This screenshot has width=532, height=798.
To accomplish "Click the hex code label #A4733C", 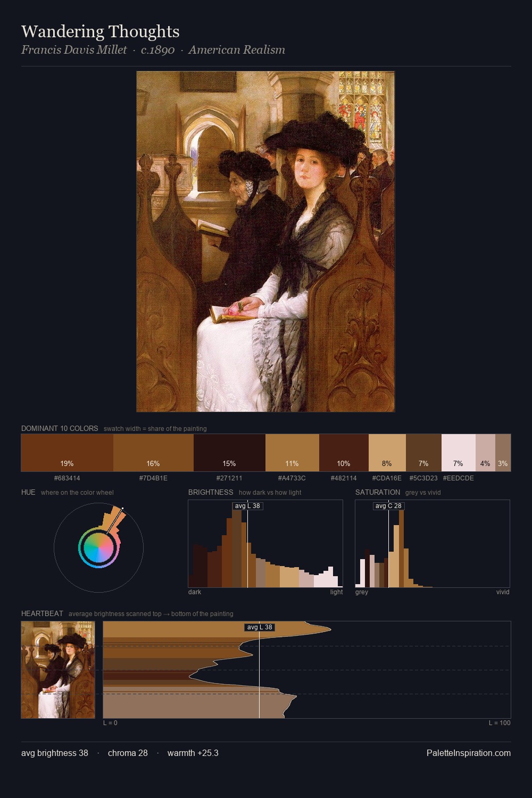I will [x=292, y=478].
